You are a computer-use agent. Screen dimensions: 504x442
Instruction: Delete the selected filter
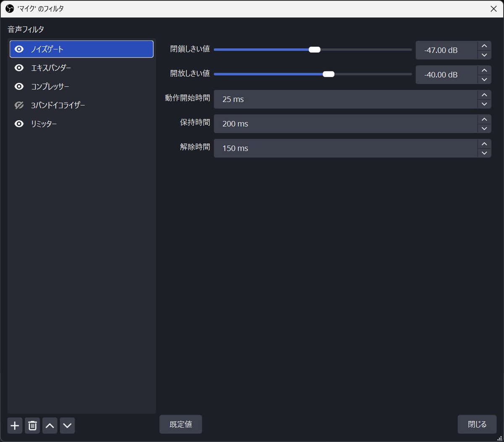(32, 426)
